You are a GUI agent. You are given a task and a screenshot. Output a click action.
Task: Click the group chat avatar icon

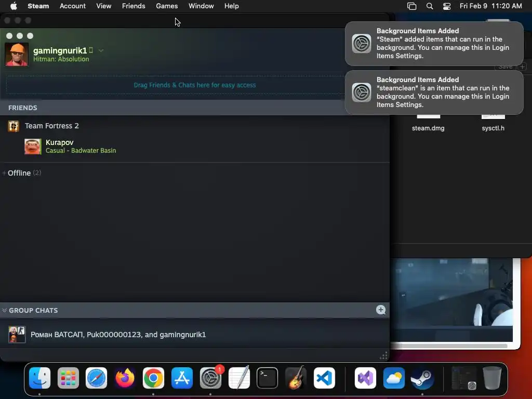click(17, 335)
